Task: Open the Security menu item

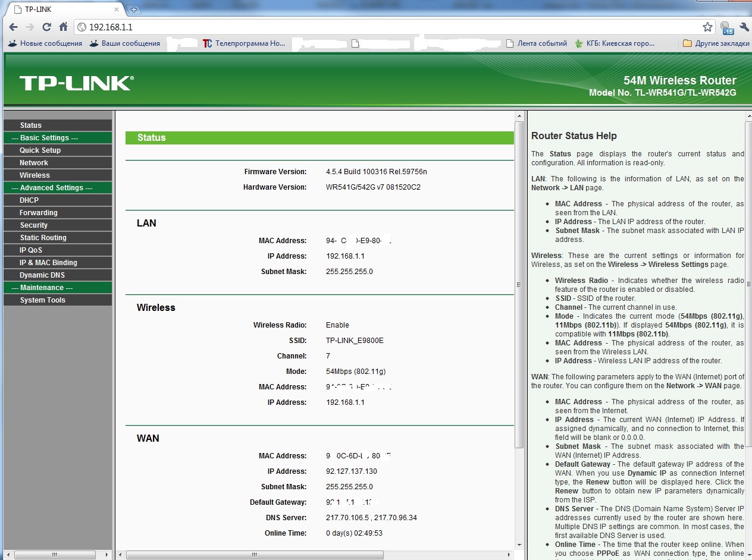Action: pyautogui.click(x=57, y=225)
